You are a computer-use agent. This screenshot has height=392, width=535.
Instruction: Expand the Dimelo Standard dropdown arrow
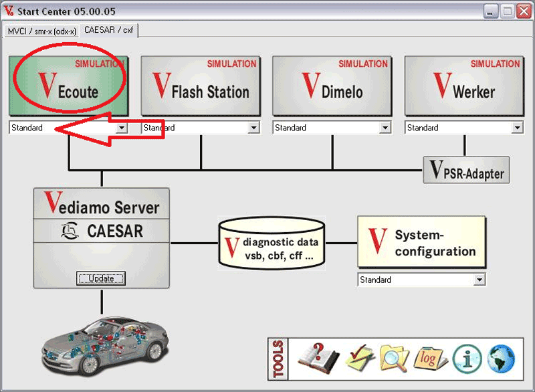pyautogui.click(x=385, y=128)
